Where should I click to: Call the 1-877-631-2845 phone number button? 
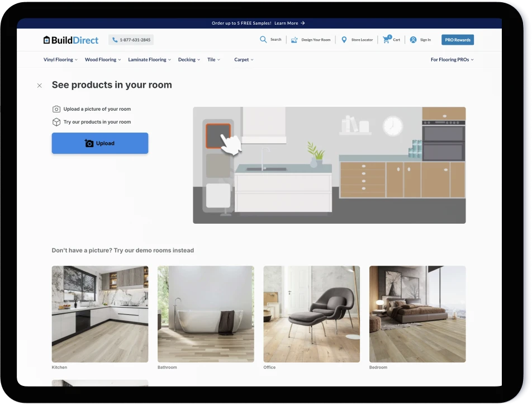131,40
